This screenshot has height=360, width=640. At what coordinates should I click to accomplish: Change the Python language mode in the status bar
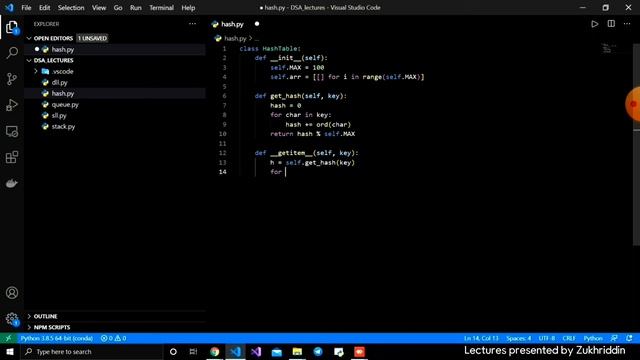[593, 338]
